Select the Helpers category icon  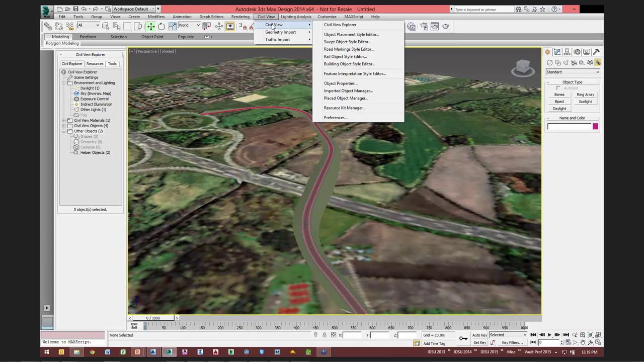click(x=582, y=63)
